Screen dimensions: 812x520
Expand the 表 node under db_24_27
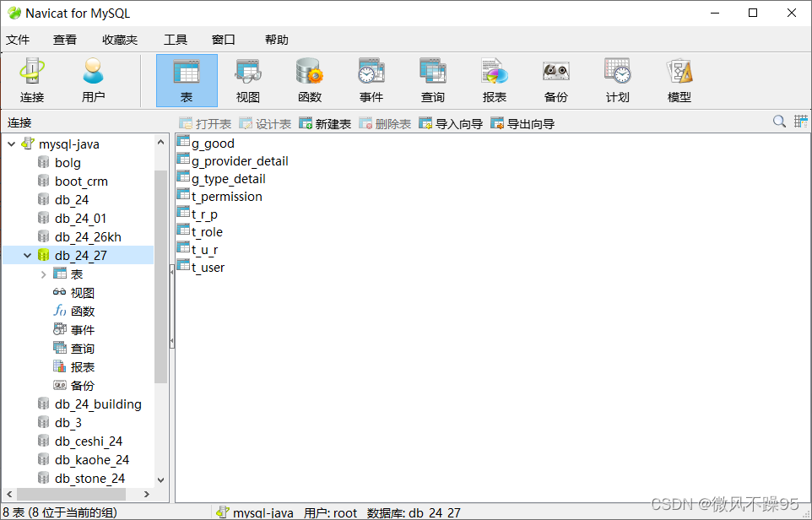tap(43, 274)
